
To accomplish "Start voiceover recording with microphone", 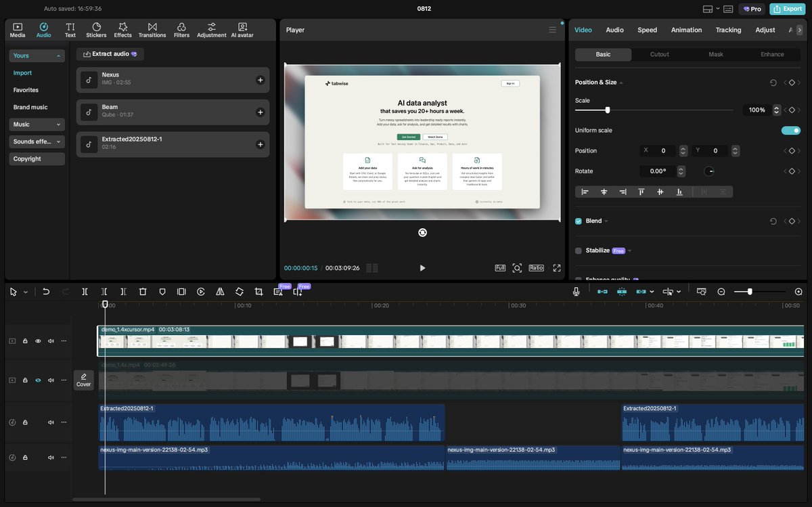I will click(576, 292).
